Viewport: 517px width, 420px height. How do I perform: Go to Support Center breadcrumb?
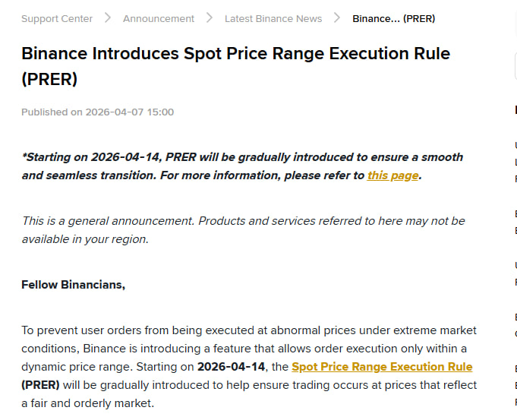tap(57, 18)
